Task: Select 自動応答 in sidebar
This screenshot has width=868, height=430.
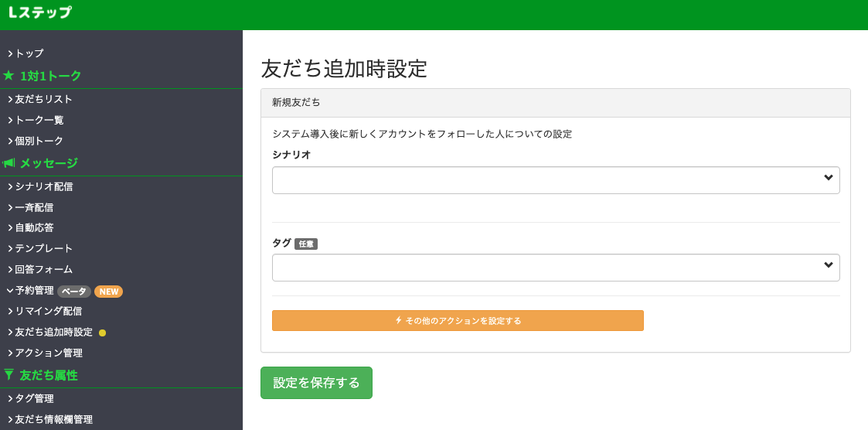Action: (x=31, y=227)
